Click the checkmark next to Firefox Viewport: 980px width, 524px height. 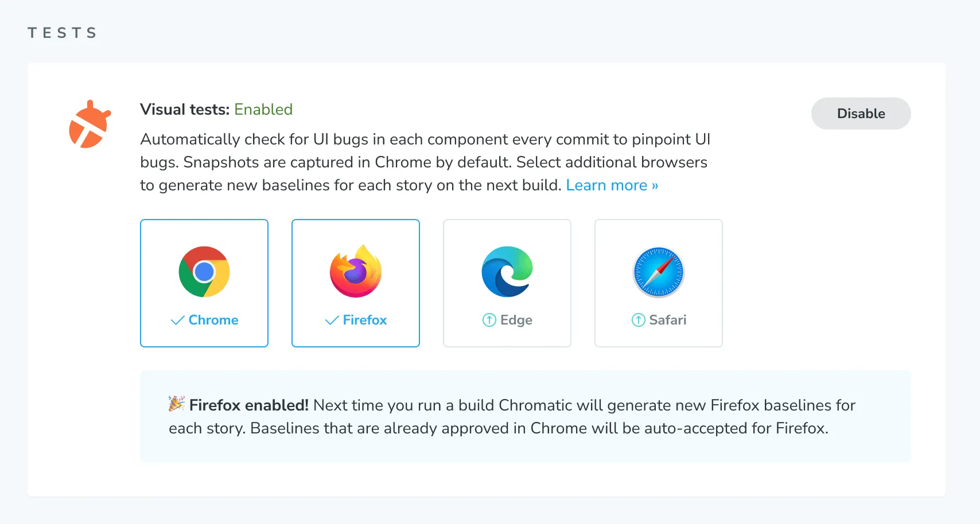pos(330,320)
